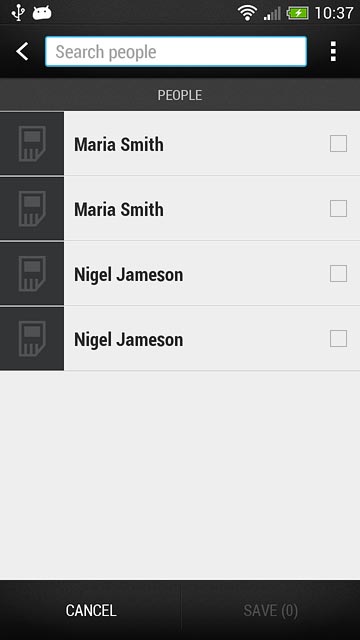Image resolution: width=360 pixels, height=640 pixels.
Task: Select the last Nigel Jameson name
Action: [x=129, y=340]
